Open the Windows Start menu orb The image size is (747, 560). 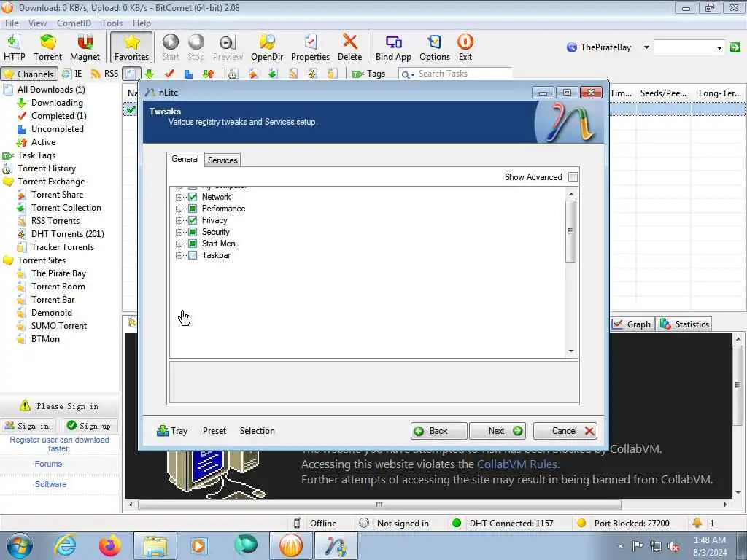pos(20,545)
